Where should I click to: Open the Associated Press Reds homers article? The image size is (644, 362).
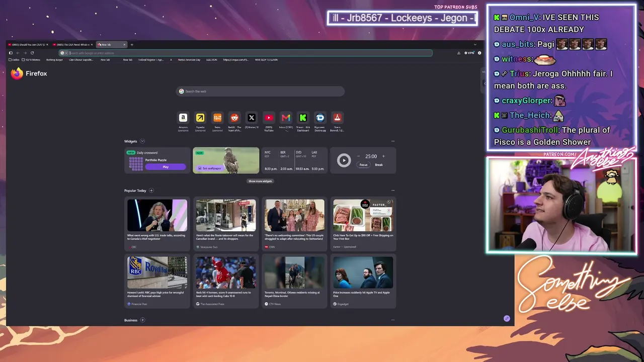(226, 281)
